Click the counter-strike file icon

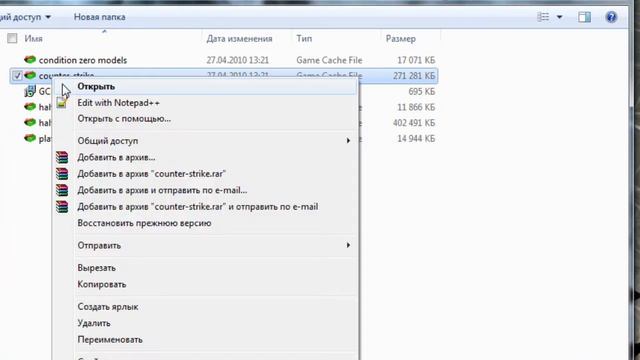(30, 75)
